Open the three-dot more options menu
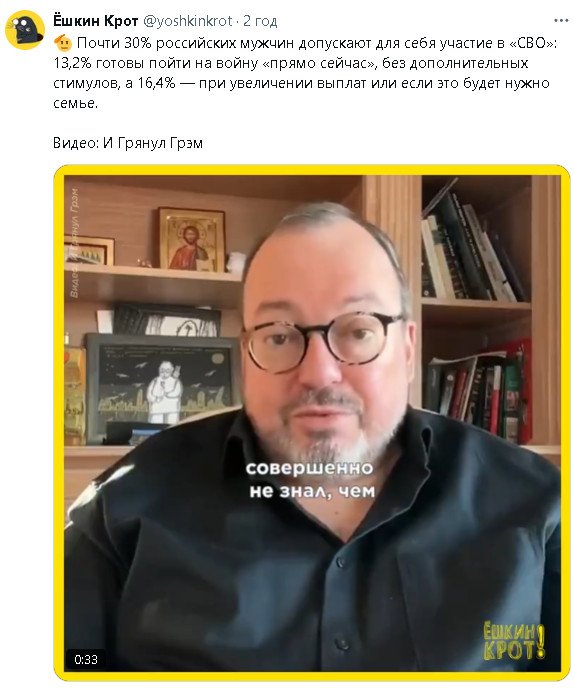The width and height of the screenshot is (574, 688). click(x=561, y=21)
